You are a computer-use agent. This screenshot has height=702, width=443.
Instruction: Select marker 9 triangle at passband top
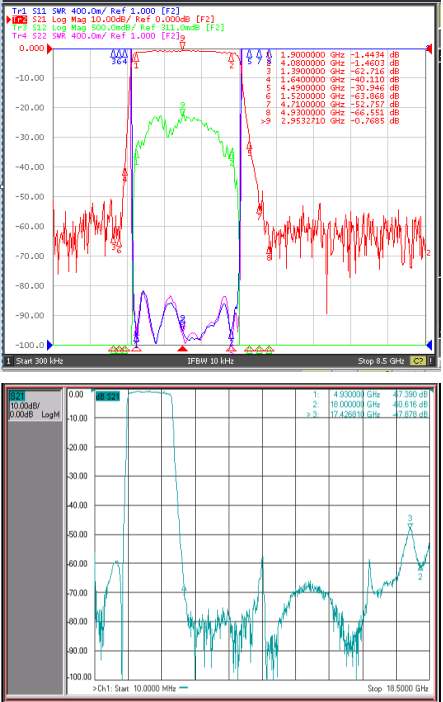pos(182,46)
